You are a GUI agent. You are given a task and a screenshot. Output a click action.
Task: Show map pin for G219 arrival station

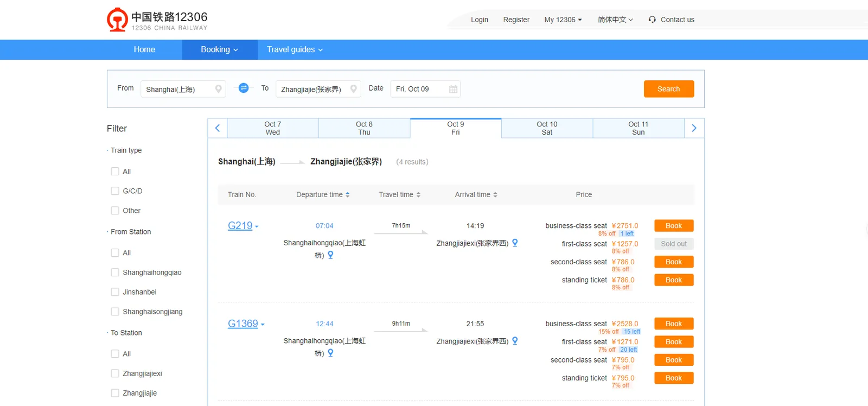coord(515,243)
